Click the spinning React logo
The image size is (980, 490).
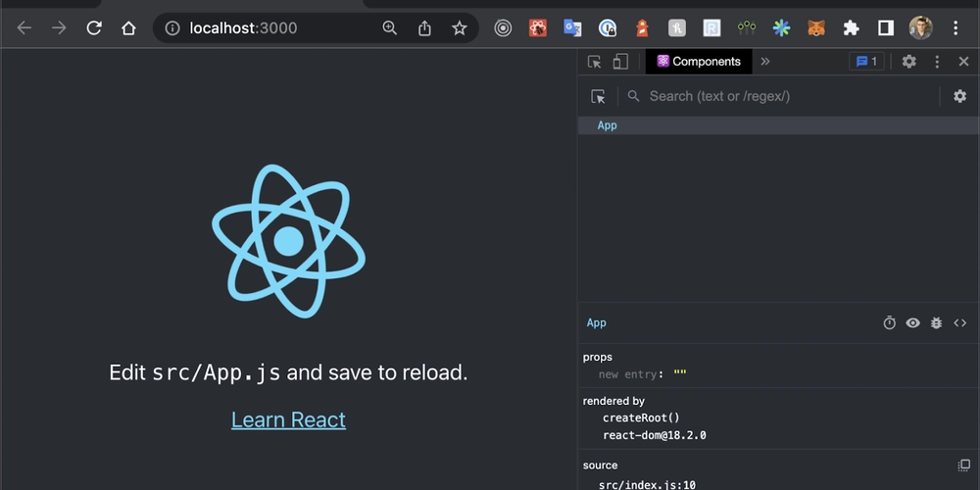pyautogui.click(x=288, y=241)
